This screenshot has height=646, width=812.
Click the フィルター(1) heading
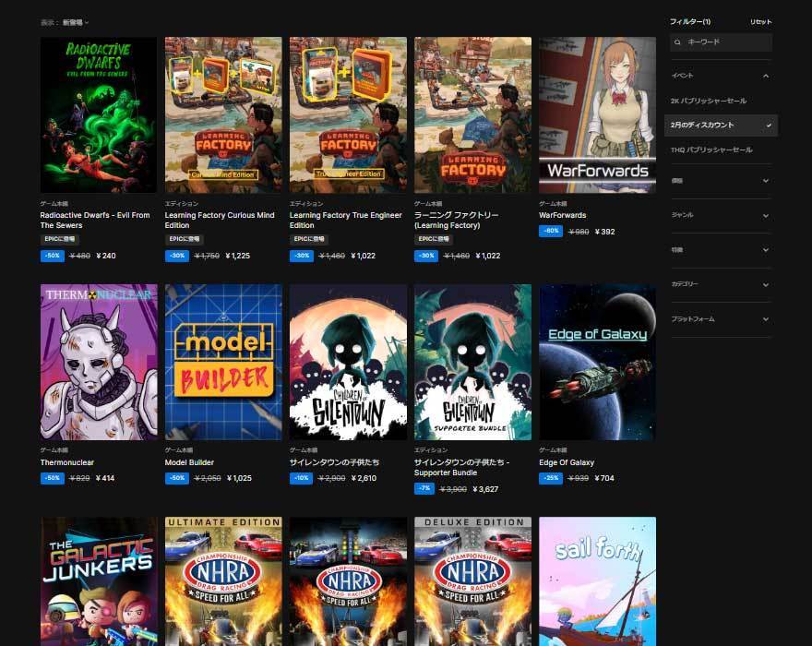pyautogui.click(x=690, y=22)
